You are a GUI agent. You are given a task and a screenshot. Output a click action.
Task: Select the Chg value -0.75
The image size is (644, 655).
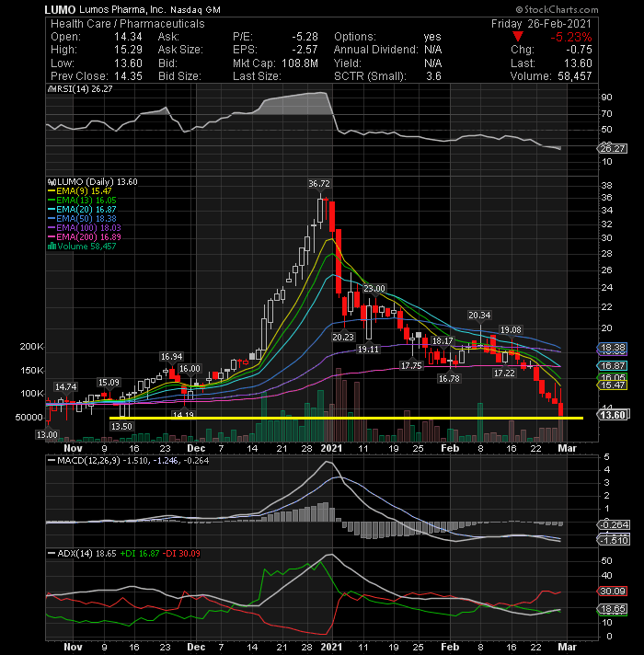tap(579, 50)
